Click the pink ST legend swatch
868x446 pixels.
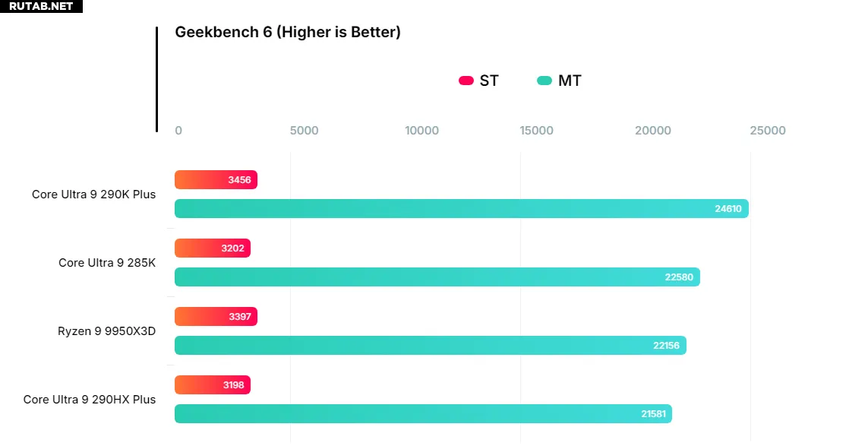(x=466, y=81)
